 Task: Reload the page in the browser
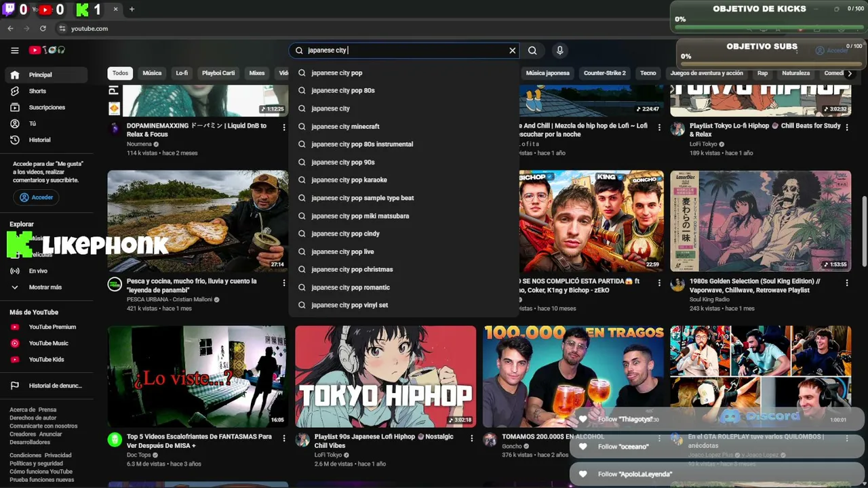tap(43, 28)
